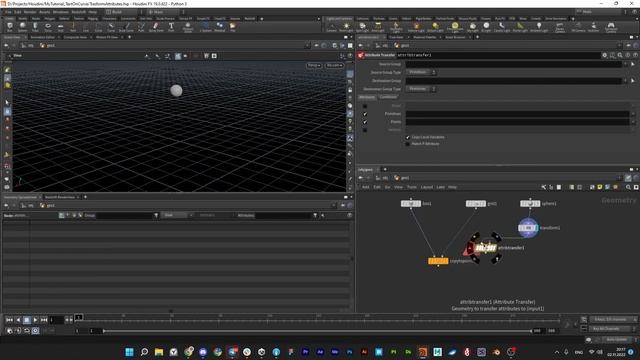This screenshot has width=640, height=360.
Task: Open the Edit menu
Action: tap(18, 12)
